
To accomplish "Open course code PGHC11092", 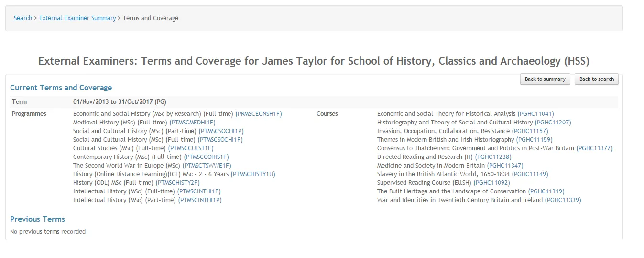I will tap(492, 183).
